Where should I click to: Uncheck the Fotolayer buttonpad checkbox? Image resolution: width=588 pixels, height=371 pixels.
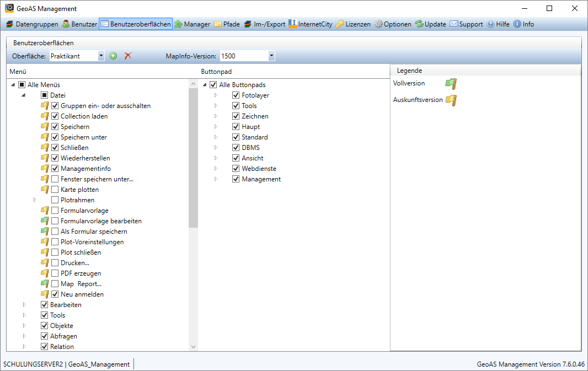(236, 95)
